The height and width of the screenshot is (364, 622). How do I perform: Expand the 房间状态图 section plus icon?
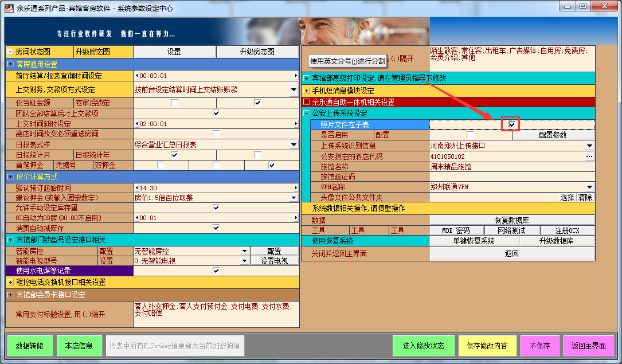pyautogui.click(x=10, y=52)
